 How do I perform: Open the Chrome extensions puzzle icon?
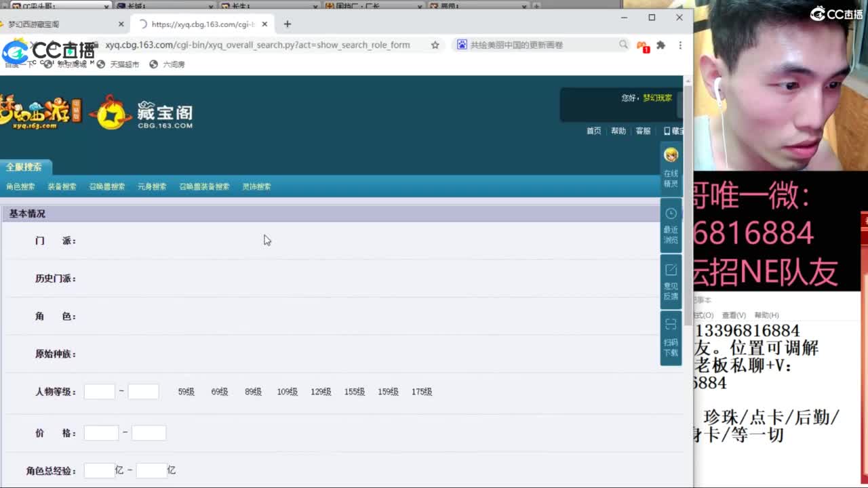pos(660,45)
